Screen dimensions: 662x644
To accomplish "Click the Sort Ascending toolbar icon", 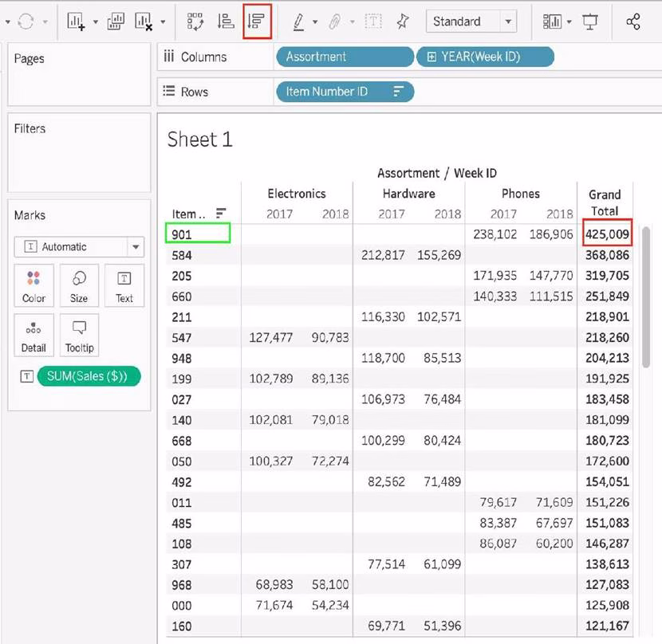I will [226, 22].
